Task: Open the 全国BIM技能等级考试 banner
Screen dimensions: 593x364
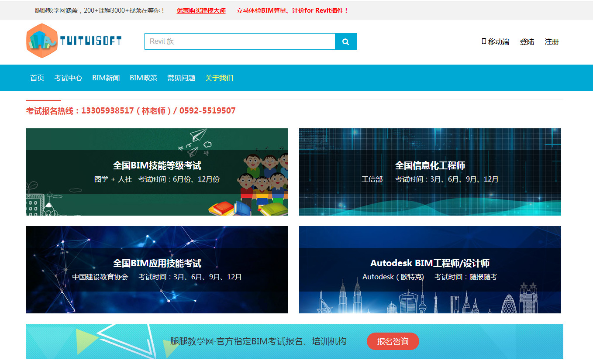Action: pos(157,172)
